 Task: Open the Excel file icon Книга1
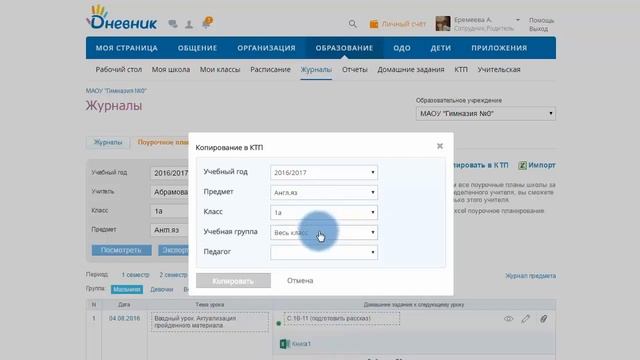pos(284,344)
